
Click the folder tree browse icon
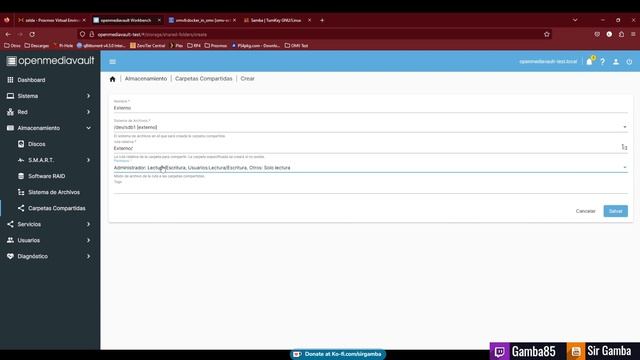coord(624,147)
